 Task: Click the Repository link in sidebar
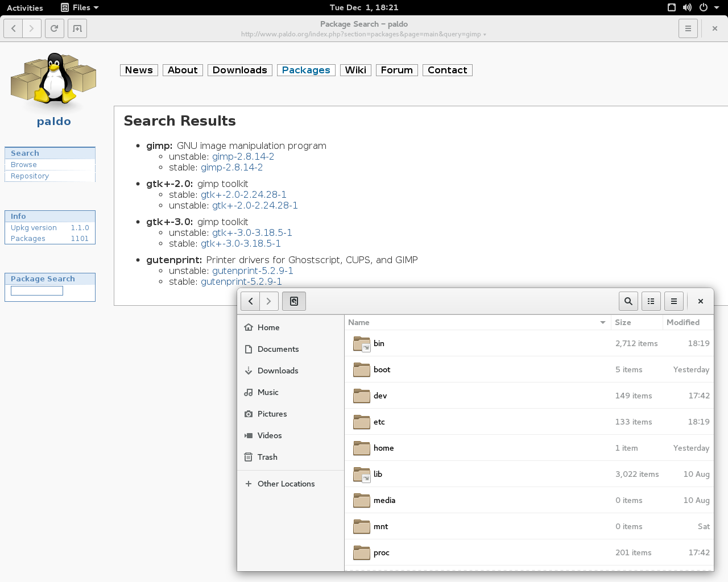click(30, 176)
